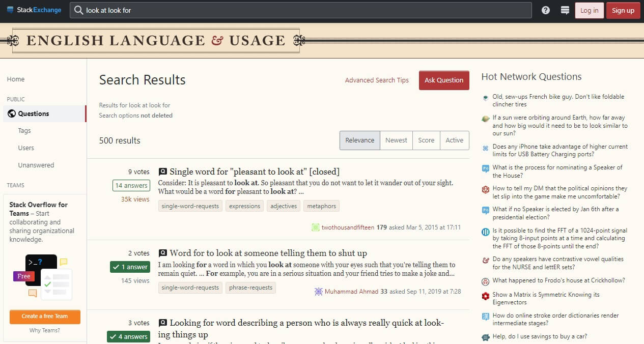644x344 pixels.
Task: Click the '1 answer' accepted badge
Action: (x=130, y=267)
